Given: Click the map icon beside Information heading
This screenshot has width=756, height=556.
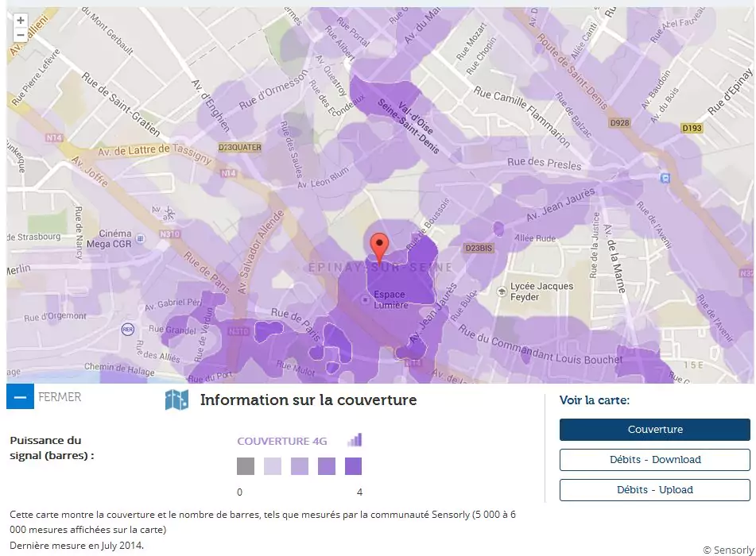Looking at the screenshot, I should (x=176, y=400).
